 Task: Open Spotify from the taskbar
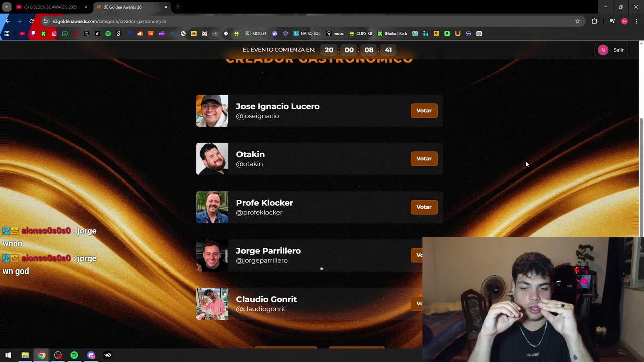tap(74, 355)
